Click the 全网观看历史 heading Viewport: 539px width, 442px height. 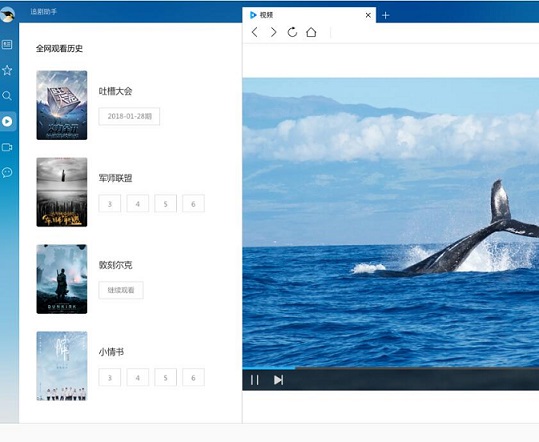click(59, 48)
